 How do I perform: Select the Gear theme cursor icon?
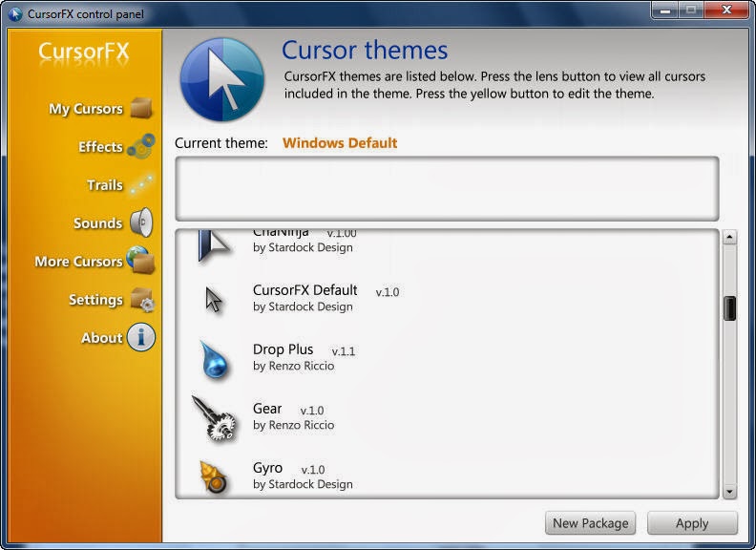214,418
